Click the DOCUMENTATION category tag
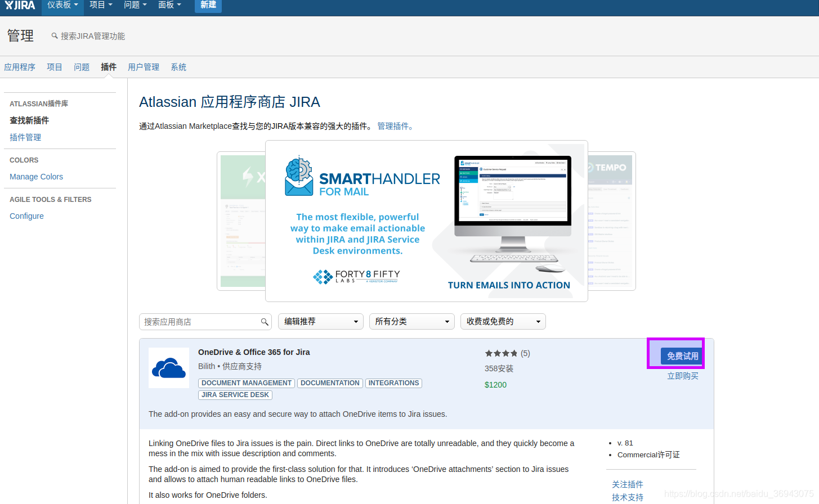Image resolution: width=819 pixels, height=504 pixels. pos(330,383)
